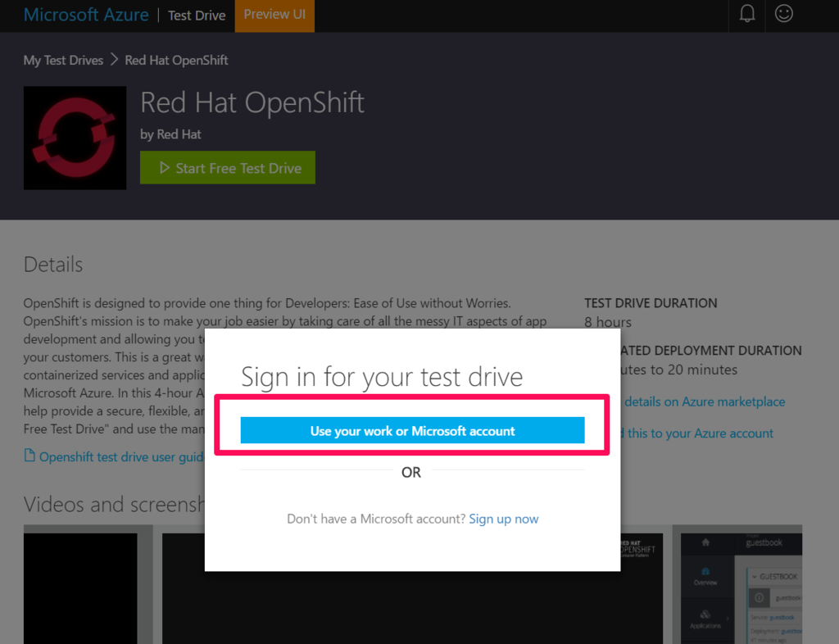Screen dimensions: 839x644
Task: Click Use your work or Microsoft account
Action: 413,431
